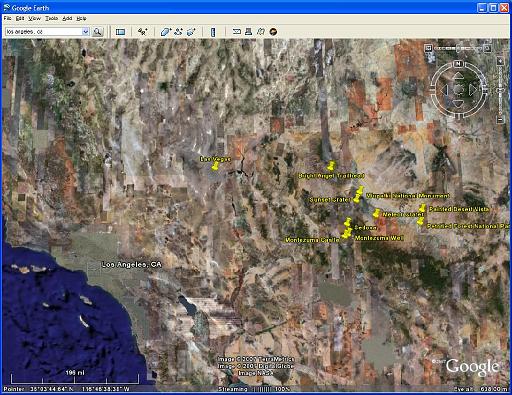Click the zoom out minus button

[500, 119]
